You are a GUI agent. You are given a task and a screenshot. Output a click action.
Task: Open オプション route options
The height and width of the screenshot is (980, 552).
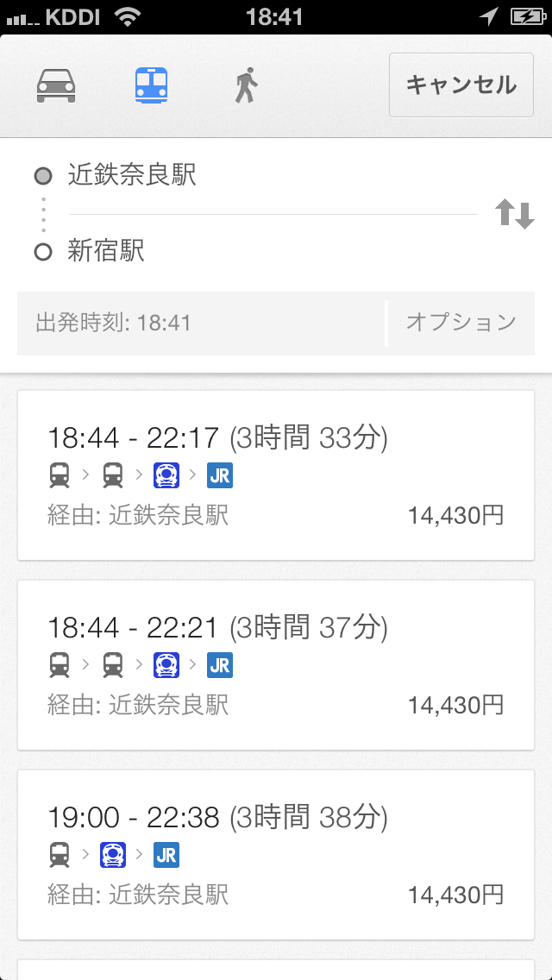click(461, 324)
